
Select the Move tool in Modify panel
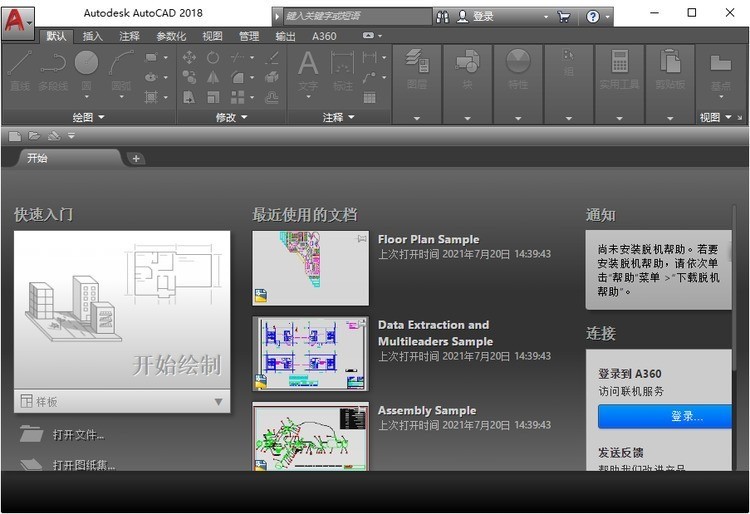[x=189, y=58]
